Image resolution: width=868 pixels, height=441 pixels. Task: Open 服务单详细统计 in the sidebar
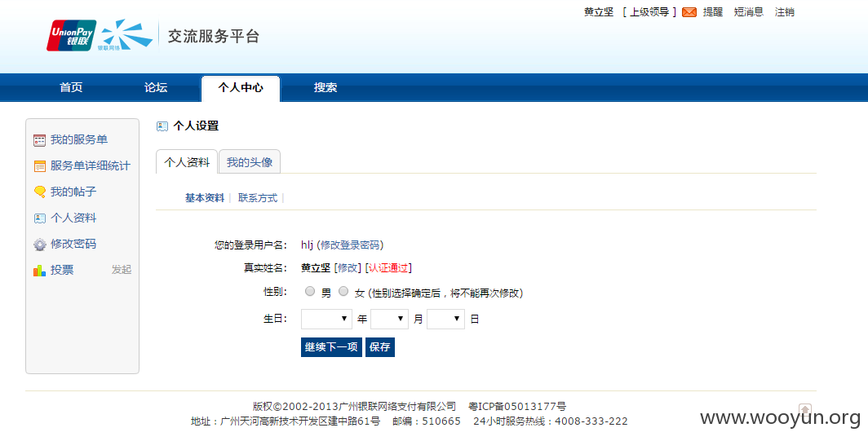pyautogui.click(x=91, y=166)
